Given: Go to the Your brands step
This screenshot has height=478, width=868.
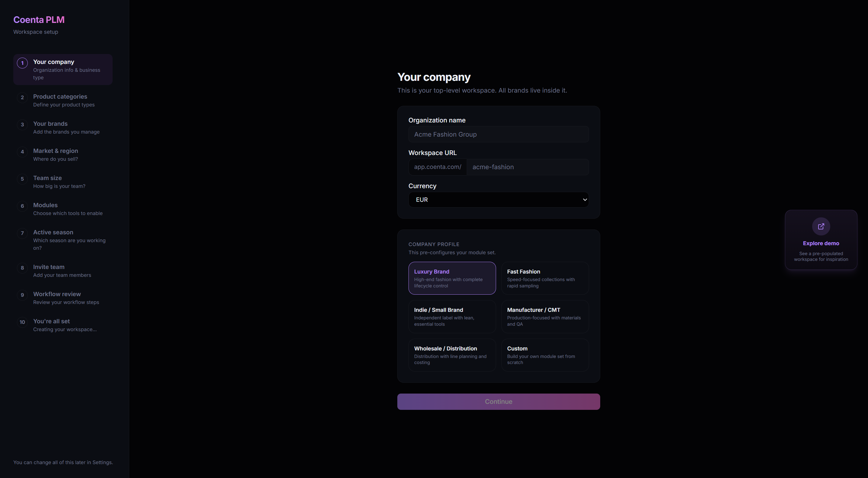Looking at the screenshot, I should click(x=50, y=124).
